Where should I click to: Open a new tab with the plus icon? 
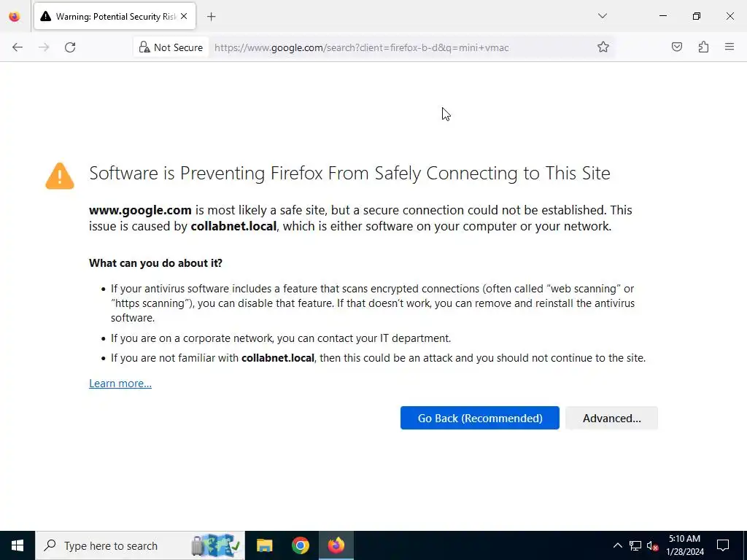click(212, 16)
